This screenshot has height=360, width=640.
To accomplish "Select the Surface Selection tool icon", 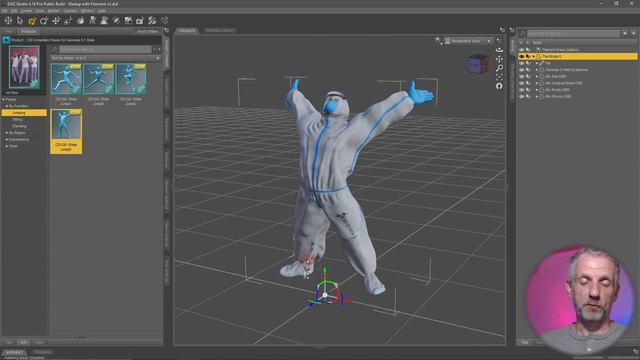I will coord(116,20).
